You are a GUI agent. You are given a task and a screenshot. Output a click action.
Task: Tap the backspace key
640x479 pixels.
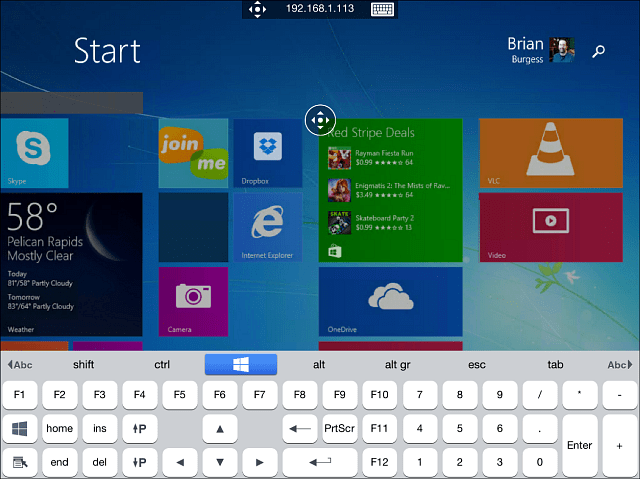click(300, 428)
